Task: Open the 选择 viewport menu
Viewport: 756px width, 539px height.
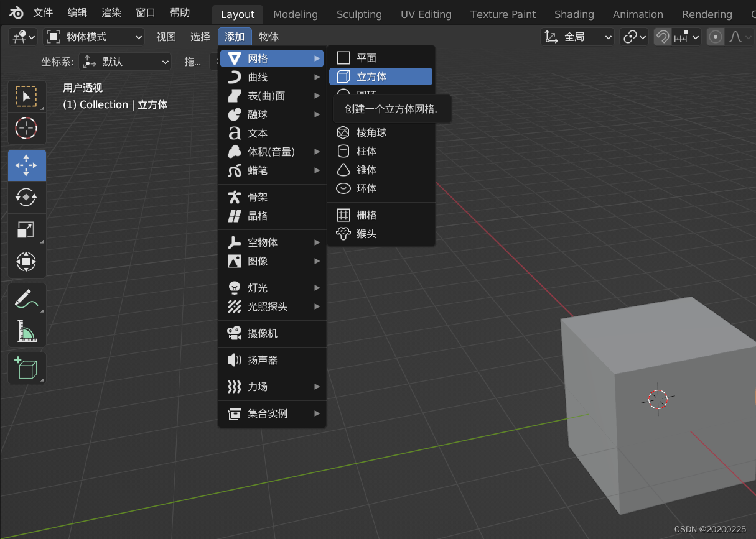Action: tap(200, 37)
